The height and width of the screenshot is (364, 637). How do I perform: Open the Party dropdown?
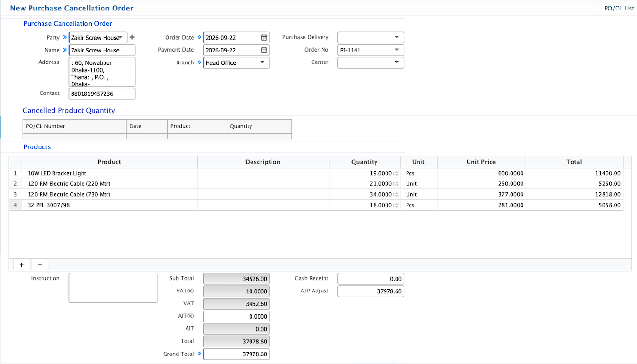click(121, 37)
